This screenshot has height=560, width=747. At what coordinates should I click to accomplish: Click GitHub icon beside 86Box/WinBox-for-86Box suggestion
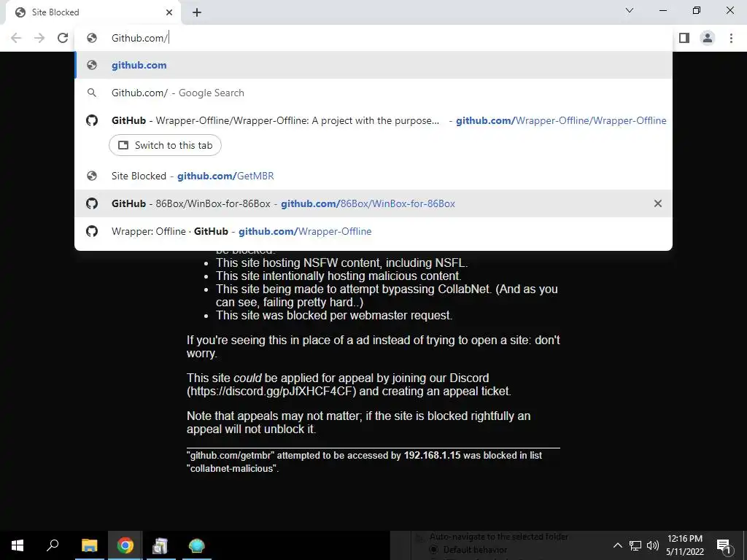(92, 204)
